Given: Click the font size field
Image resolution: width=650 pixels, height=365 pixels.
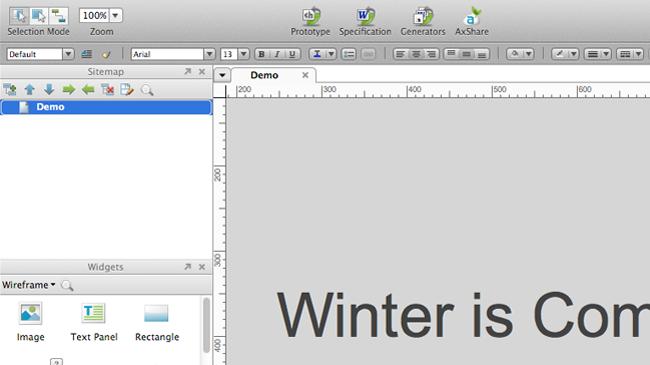Looking at the screenshot, I should pyautogui.click(x=229, y=54).
